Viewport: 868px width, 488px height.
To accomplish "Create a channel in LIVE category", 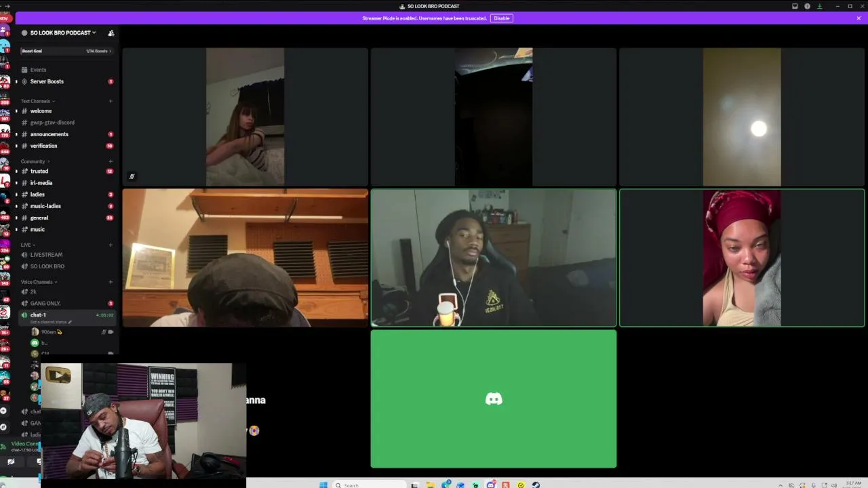I will coord(111,245).
